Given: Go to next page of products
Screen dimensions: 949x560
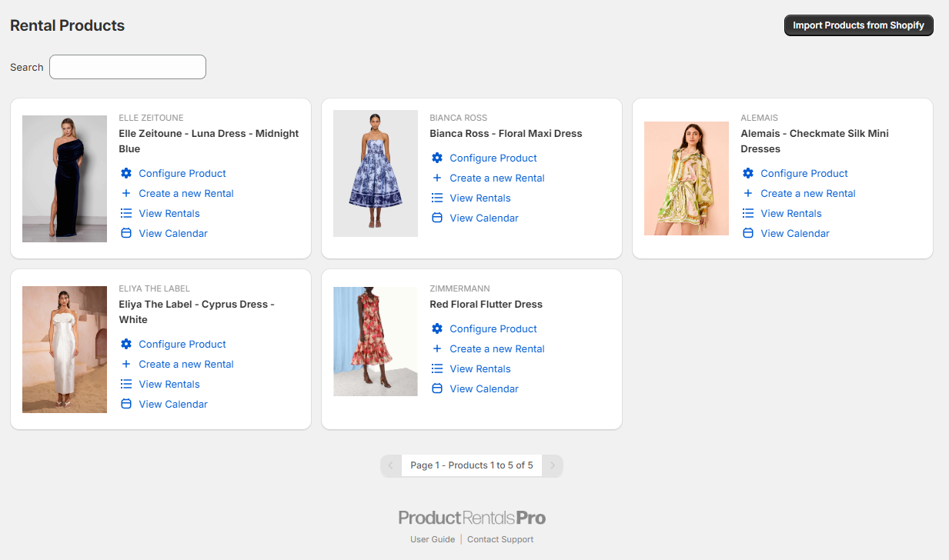Looking at the screenshot, I should tap(552, 465).
